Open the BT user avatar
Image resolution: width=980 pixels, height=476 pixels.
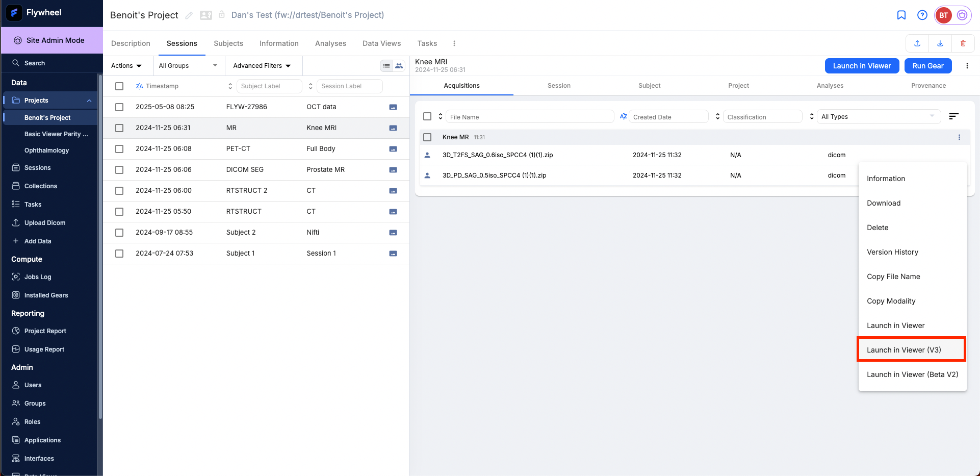pos(943,15)
